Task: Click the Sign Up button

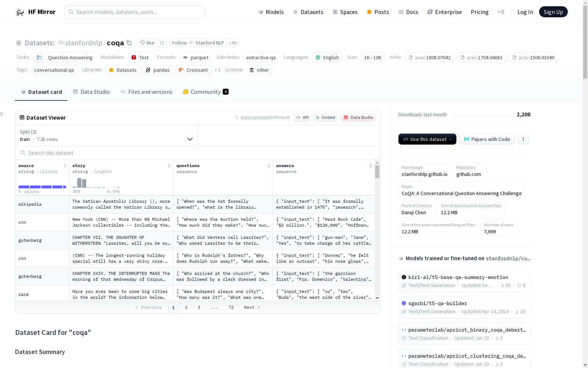Action: [x=553, y=12]
